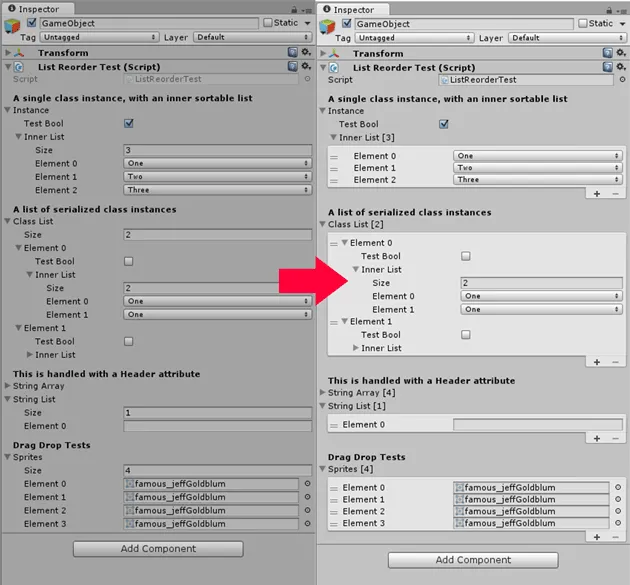Open List Reorder Test gear menu, left inspector
The width and height of the screenshot is (630, 585).
pos(306,66)
